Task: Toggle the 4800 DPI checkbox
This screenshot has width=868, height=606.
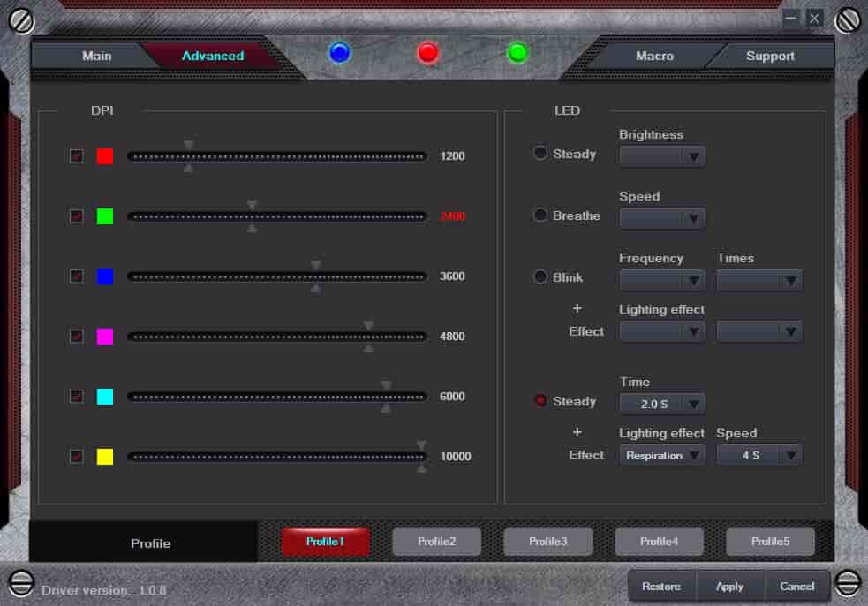Action: click(77, 337)
